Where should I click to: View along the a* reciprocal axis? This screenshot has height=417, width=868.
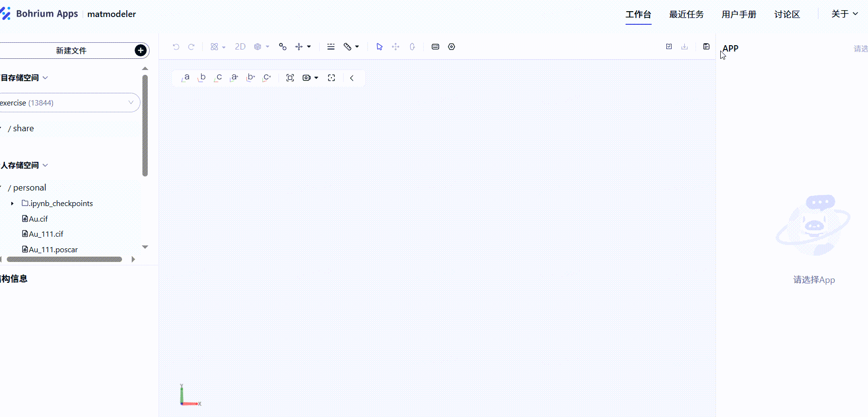tap(234, 78)
